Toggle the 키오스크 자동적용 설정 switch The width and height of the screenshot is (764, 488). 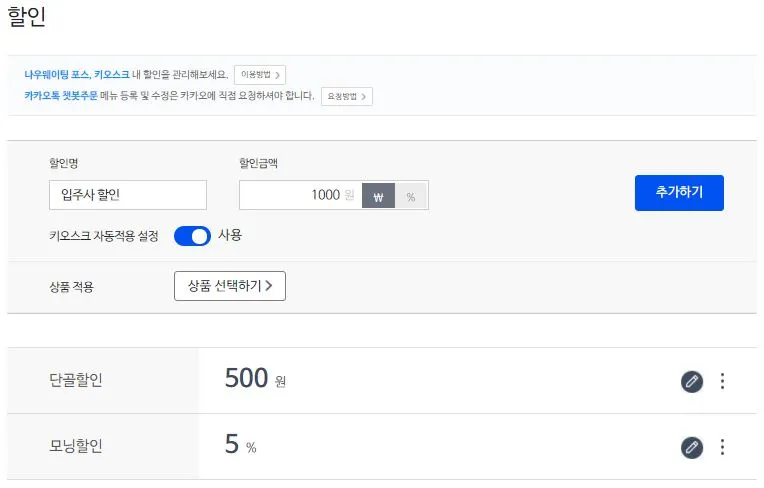192,236
